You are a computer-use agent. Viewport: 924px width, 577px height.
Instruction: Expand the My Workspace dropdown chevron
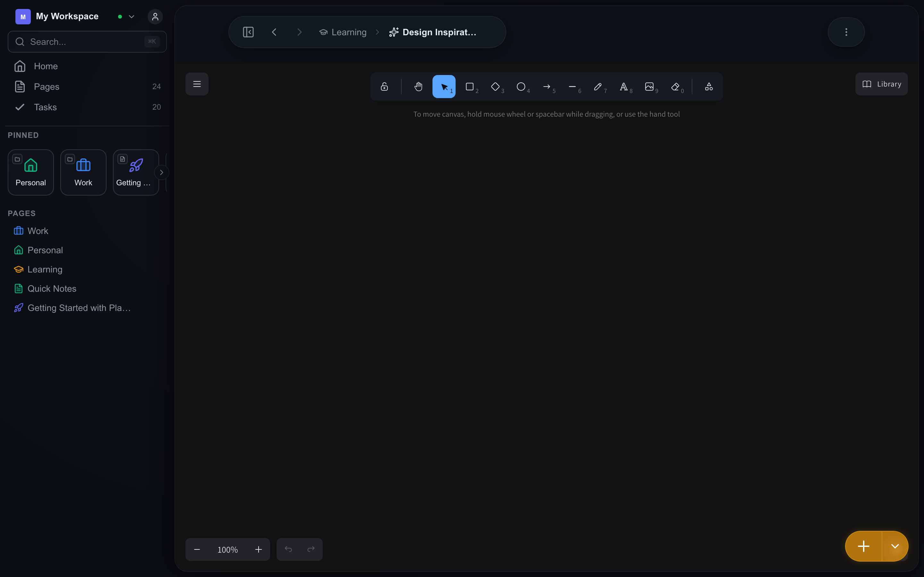pyautogui.click(x=132, y=17)
